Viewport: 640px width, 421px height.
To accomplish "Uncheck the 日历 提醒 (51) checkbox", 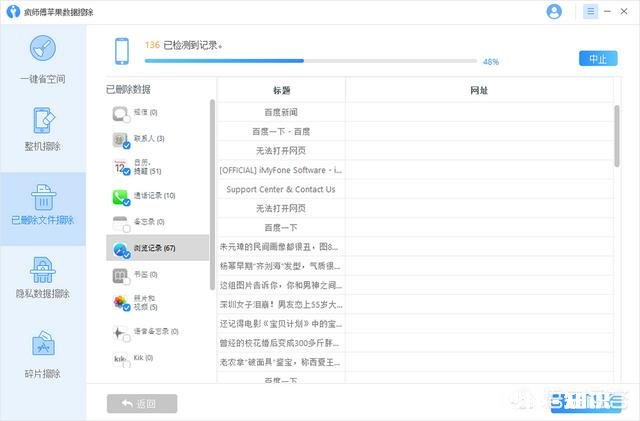I will [x=127, y=172].
